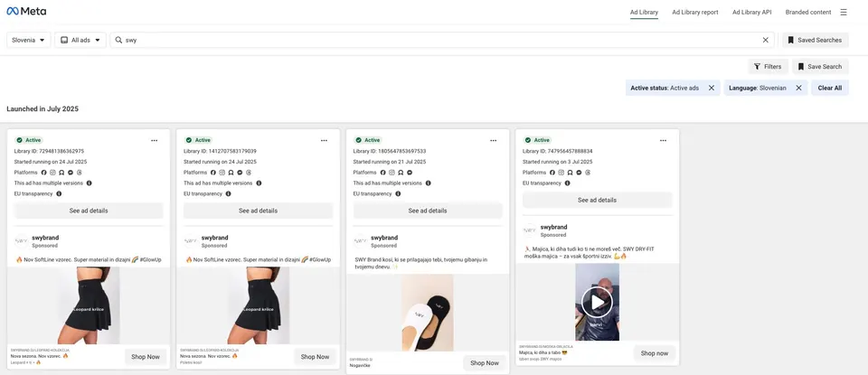Screen dimensions: 868x375
Task: Open the Filters button
Action: (768, 66)
